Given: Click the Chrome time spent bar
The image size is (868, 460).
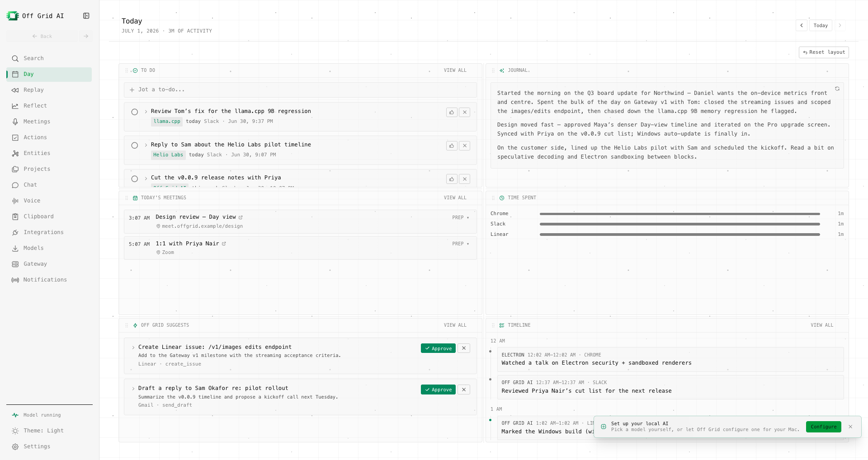Looking at the screenshot, I should click(x=679, y=214).
